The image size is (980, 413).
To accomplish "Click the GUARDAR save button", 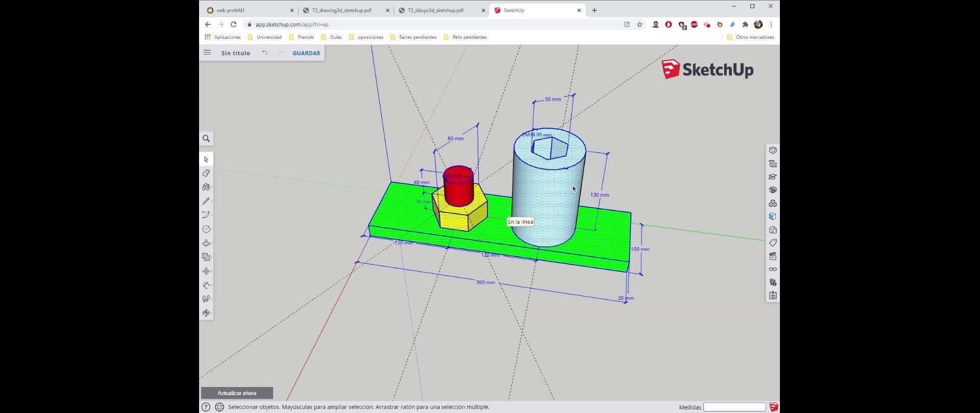I will tap(306, 53).
